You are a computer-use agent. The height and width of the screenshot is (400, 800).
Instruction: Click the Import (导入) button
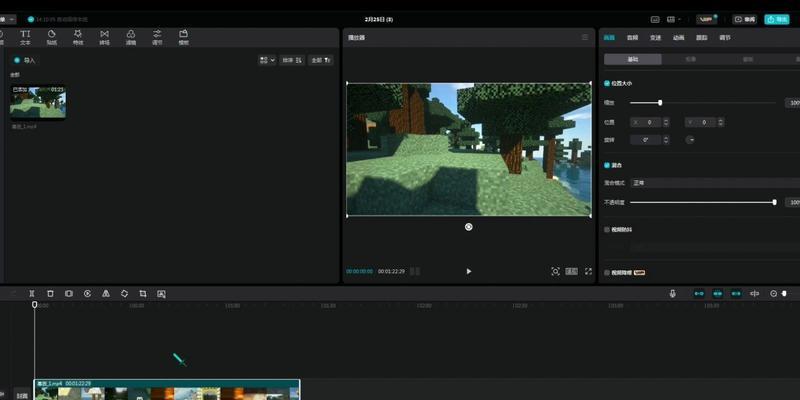24,60
